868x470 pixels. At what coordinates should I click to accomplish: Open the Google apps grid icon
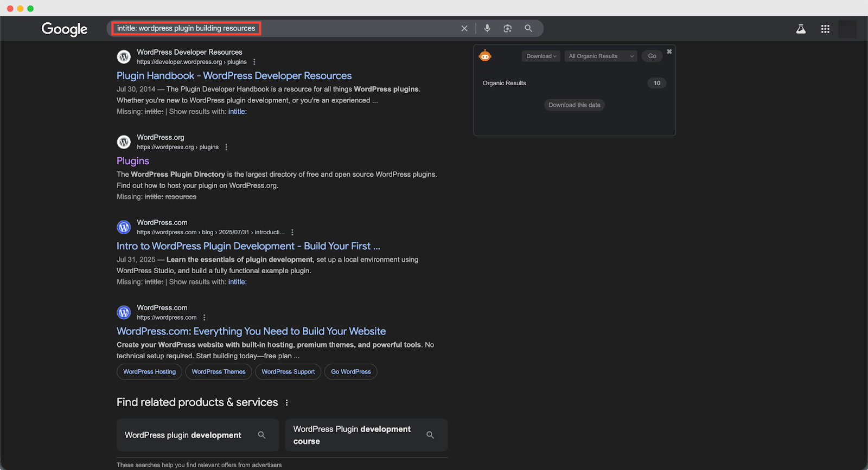point(825,29)
